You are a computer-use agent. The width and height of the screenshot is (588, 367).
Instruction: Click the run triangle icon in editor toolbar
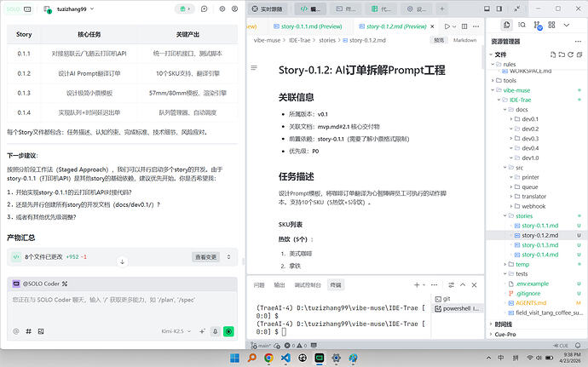[x=447, y=26]
